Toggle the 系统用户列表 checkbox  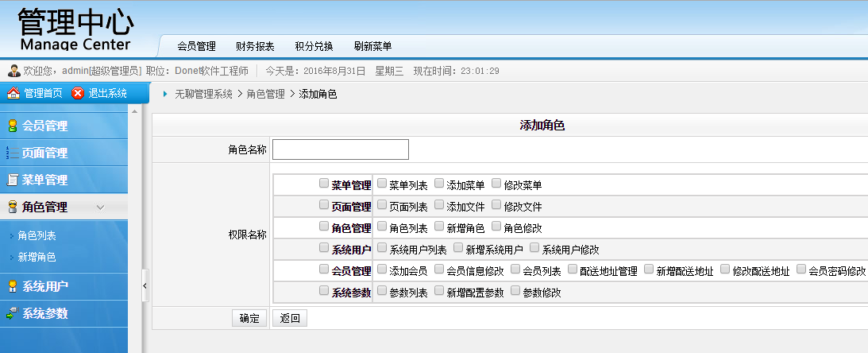tap(381, 247)
